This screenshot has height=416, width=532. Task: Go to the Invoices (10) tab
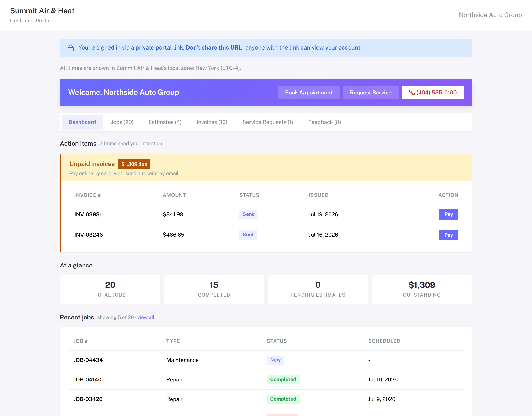click(x=212, y=122)
